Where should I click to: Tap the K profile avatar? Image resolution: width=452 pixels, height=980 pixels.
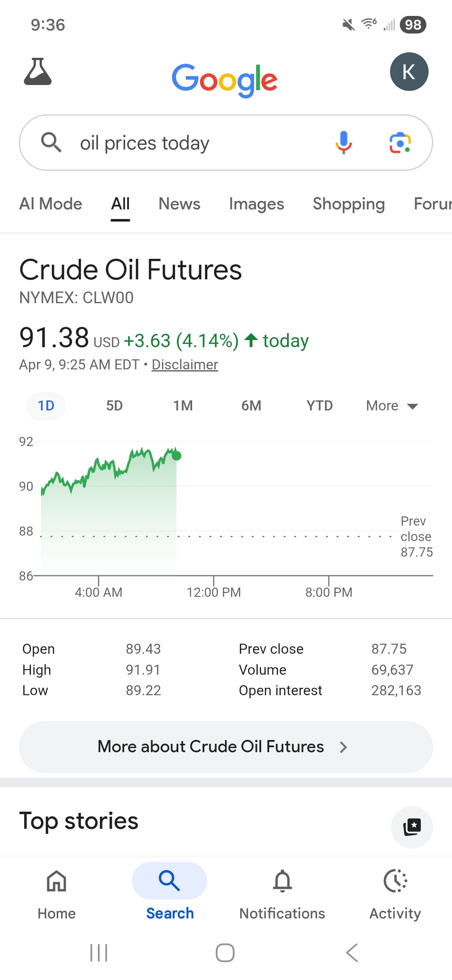click(x=409, y=72)
